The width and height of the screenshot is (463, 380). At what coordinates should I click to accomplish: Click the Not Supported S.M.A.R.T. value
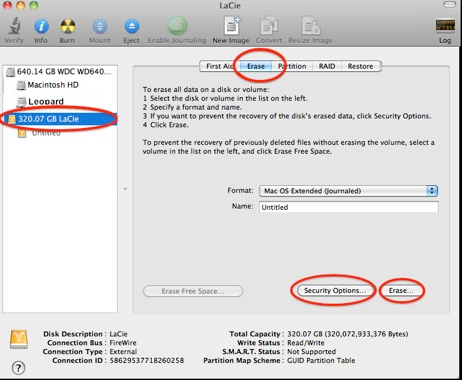click(x=312, y=352)
